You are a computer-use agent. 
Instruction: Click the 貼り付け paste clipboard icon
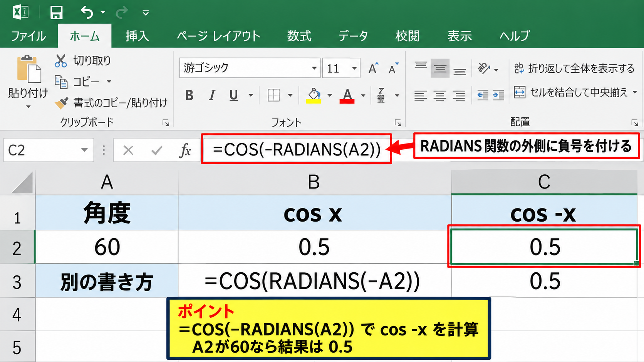(x=29, y=69)
